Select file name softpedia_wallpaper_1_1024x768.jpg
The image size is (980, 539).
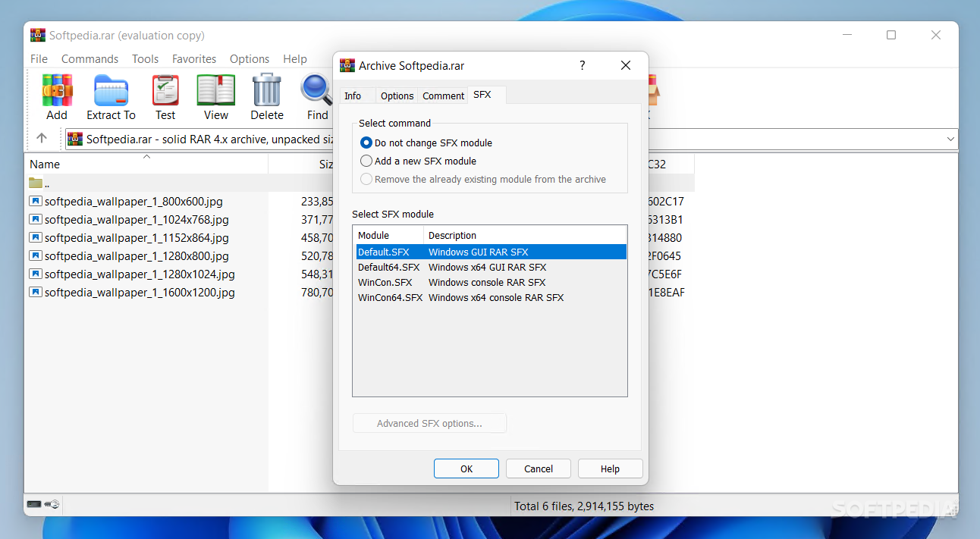[137, 219]
